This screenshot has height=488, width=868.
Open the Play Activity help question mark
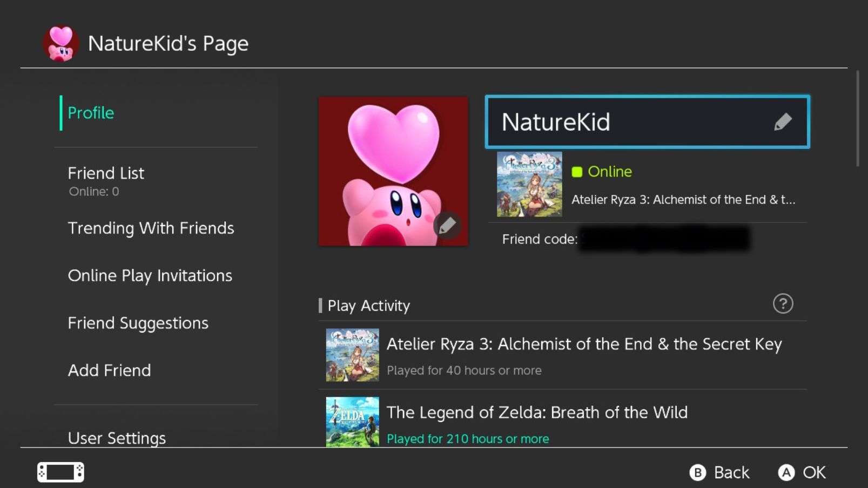click(783, 304)
